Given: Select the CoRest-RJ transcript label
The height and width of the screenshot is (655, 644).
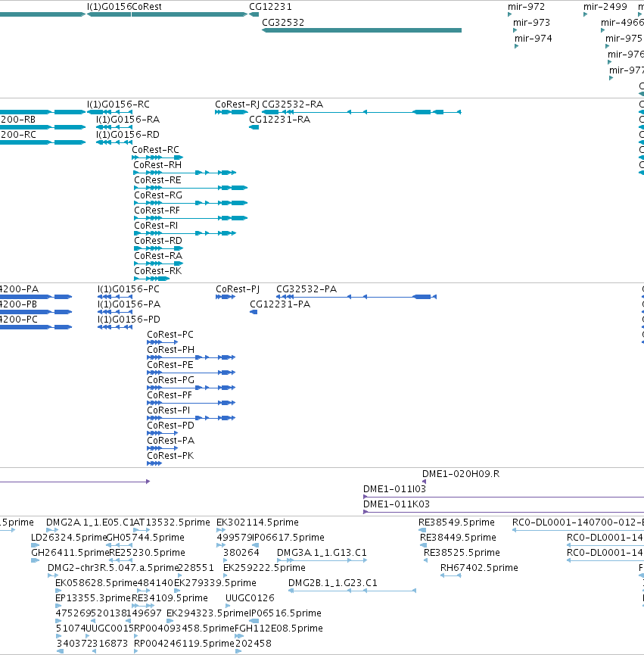Looking at the screenshot, I should coord(237,104).
